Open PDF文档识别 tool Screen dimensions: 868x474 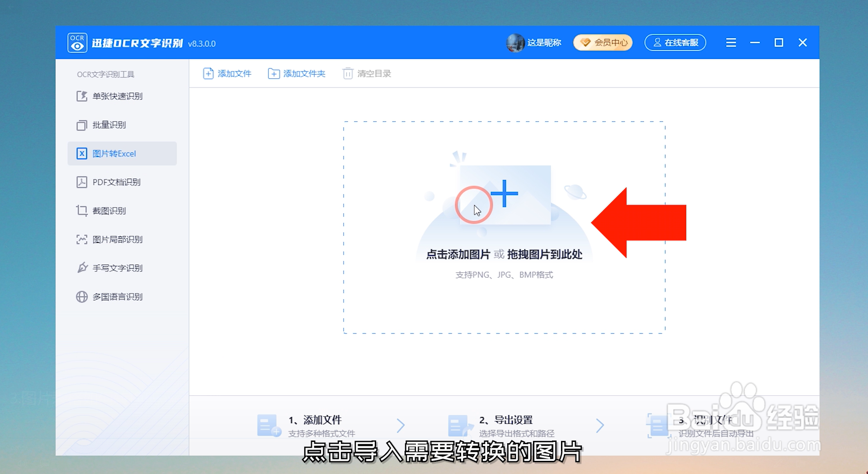122,182
